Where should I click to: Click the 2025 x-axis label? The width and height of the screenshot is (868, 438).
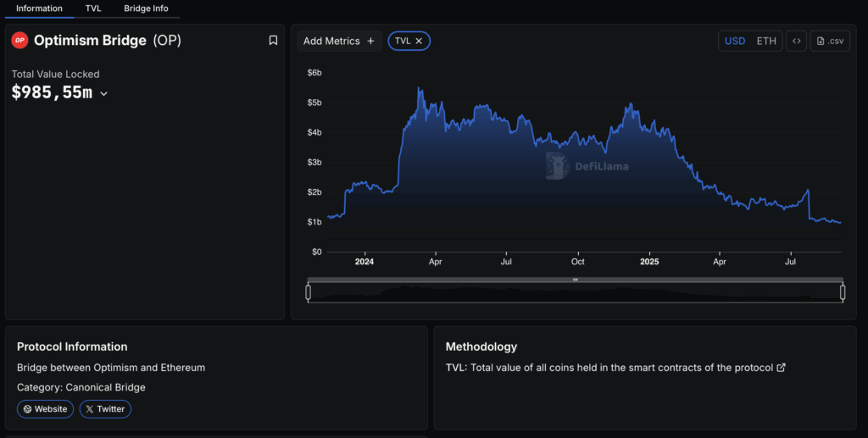pyautogui.click(x=649, y=262)
